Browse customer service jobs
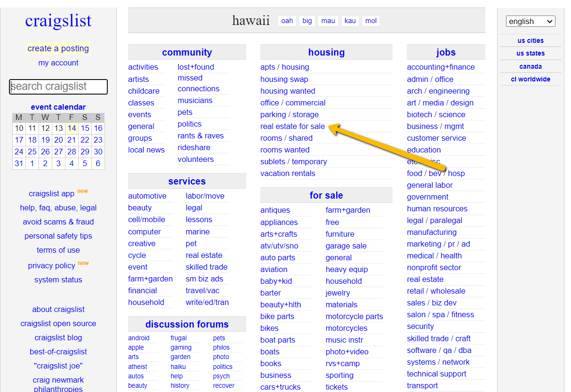 (436, 138)
